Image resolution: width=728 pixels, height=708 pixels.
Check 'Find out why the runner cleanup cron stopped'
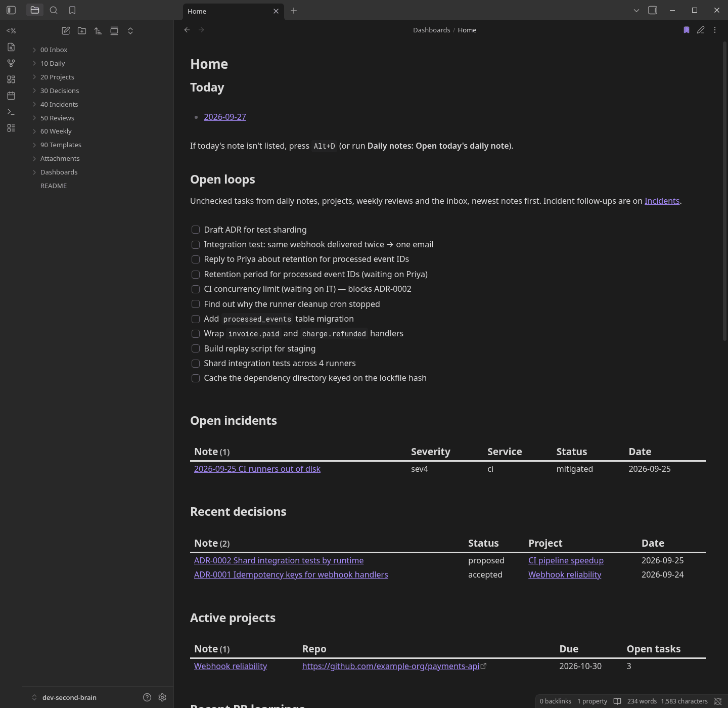click(196, 304)
